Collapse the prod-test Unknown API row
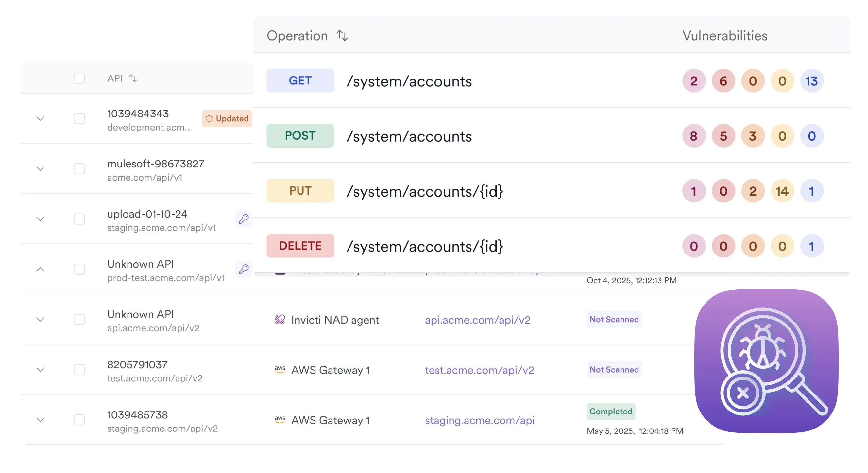The height and width of the screenshot is (473, 868). click(x=41, y=269)
